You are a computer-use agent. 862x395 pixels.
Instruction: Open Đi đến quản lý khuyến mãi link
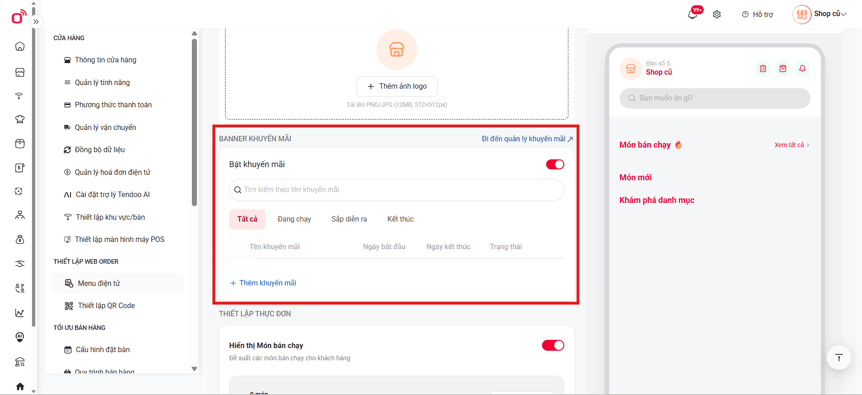(527, 139)
